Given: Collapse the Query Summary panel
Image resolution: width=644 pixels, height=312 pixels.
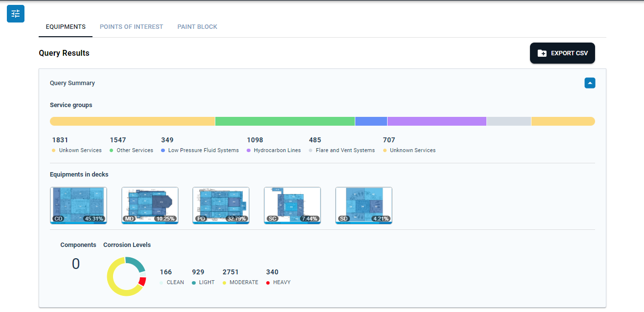Looking at the screenshot, I should pos(590,83).
